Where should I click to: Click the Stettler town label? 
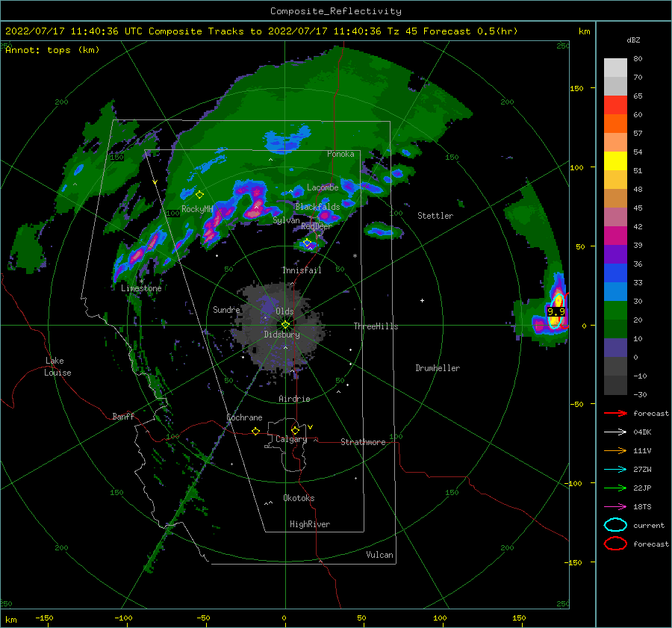click(435, 216)
